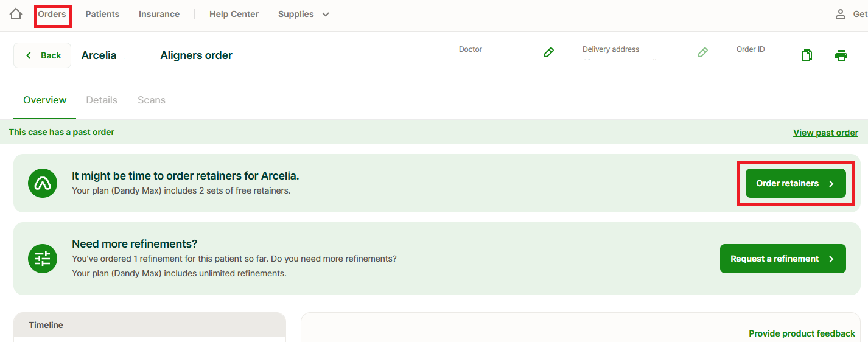
Task: Click Request a refinement button
Action: [x=782, y=259]
